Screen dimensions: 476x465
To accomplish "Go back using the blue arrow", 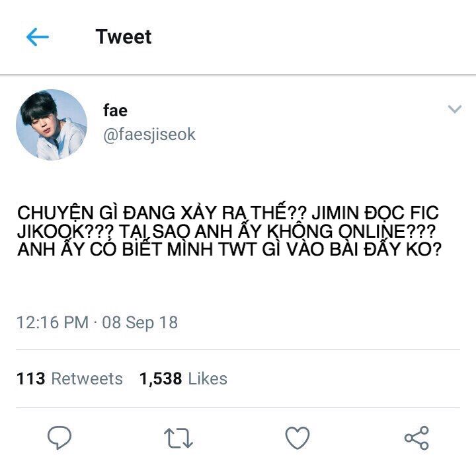I will tap(37, 37).
